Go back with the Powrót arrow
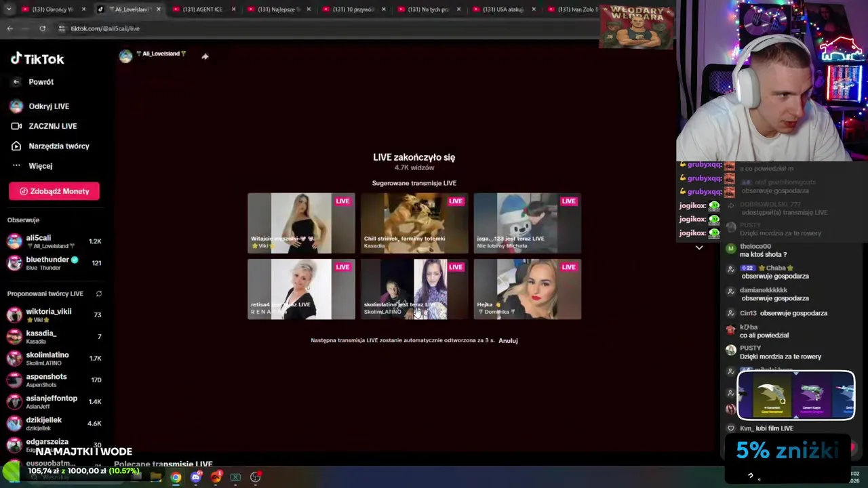 16,82
